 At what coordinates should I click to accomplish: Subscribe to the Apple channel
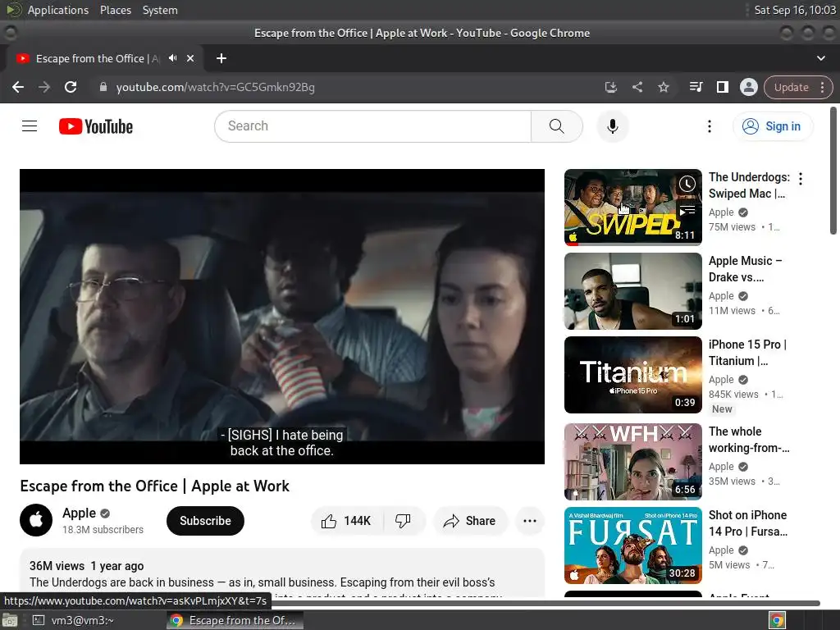point(205,521)
